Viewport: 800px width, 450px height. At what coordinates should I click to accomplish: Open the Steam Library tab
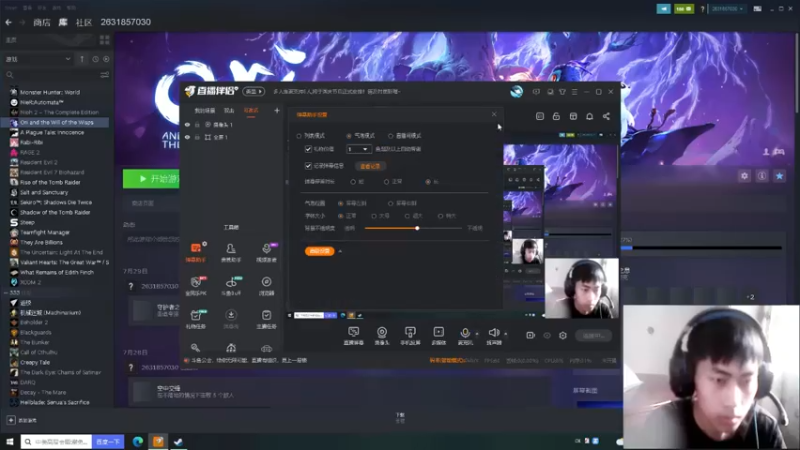[63, 22]
